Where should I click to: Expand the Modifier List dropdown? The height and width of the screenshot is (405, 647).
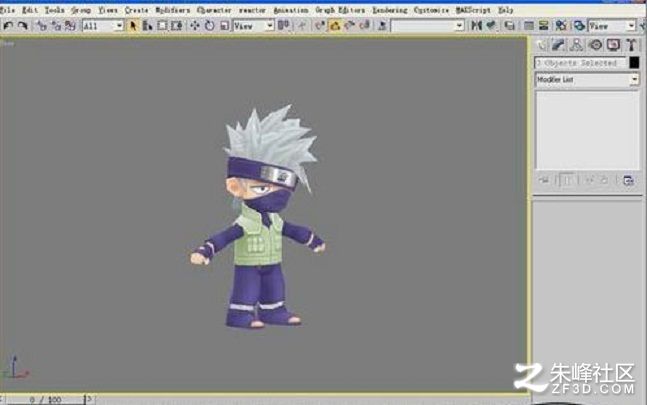tap(587, 80)
